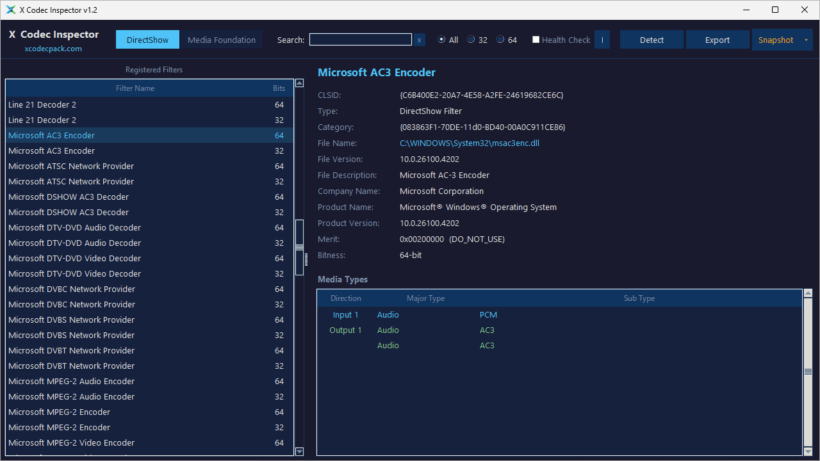Switch to Media Foundation tab

click(221, 40)
